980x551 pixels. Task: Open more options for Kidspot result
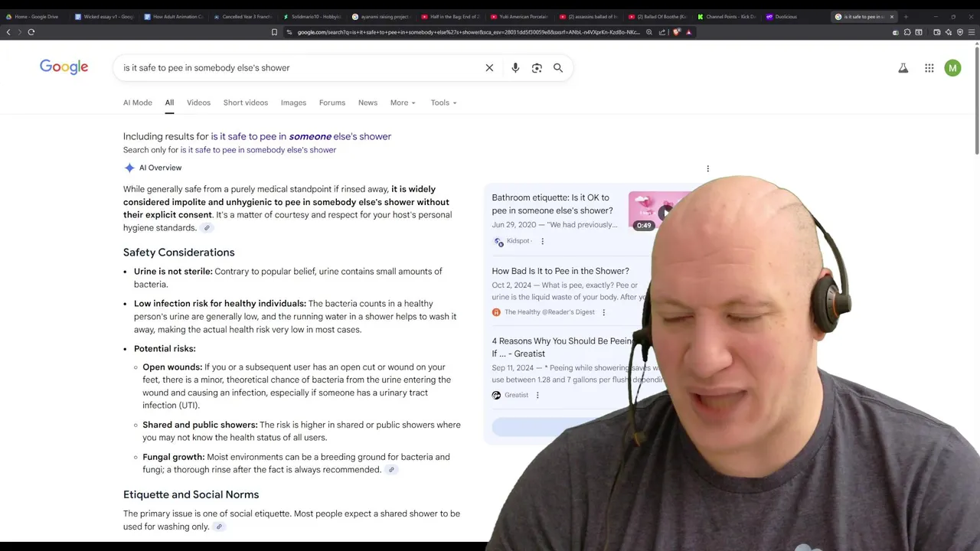pos(542,241)
